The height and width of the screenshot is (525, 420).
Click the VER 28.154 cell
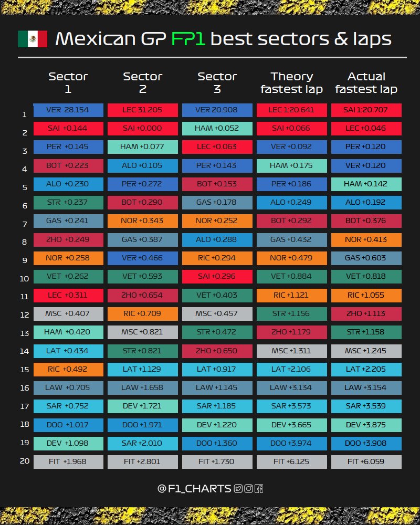pos(68,110)
